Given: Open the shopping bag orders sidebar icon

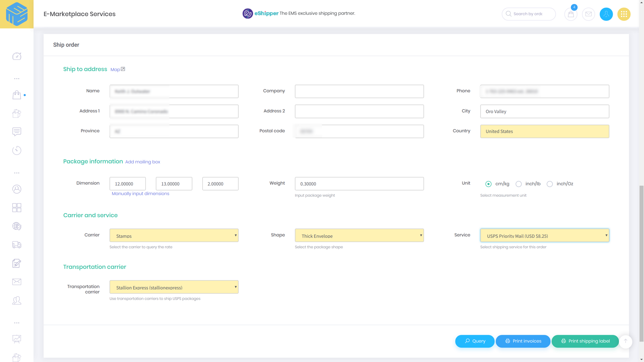Looking at the screenshot, I should pyautogui.click(x=17, y=95).
